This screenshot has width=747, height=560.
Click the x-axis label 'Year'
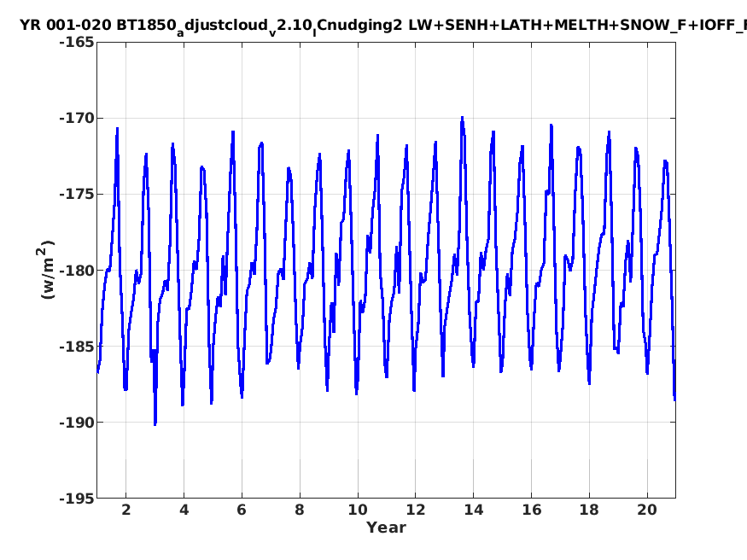point(387,528)
